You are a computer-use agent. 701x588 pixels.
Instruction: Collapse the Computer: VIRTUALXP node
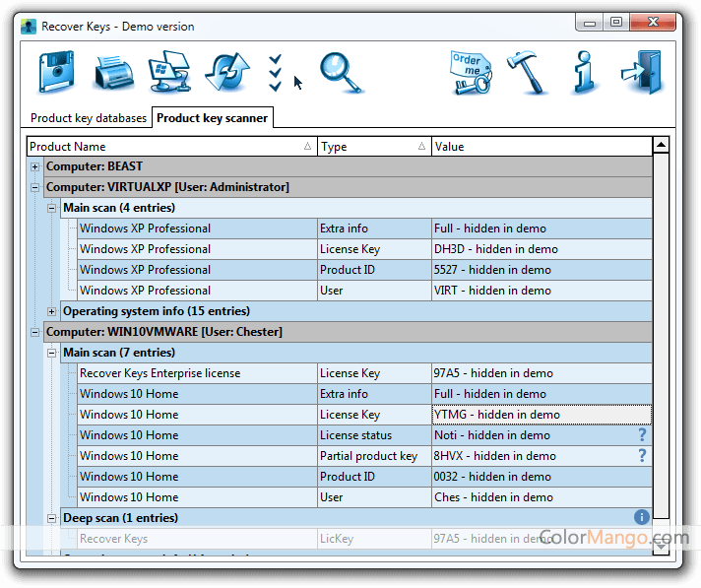(35, 187)
